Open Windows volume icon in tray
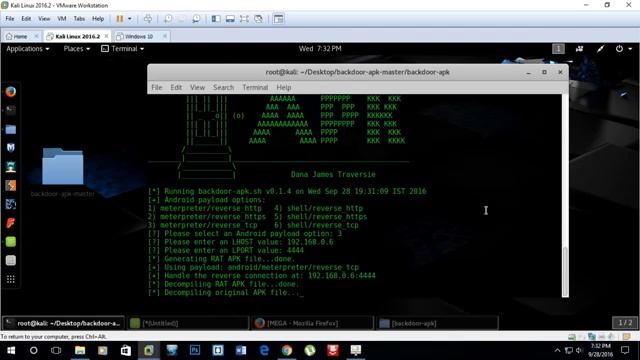Image resolution: width=640 pixels, height=360 pixels. (579, 350)
